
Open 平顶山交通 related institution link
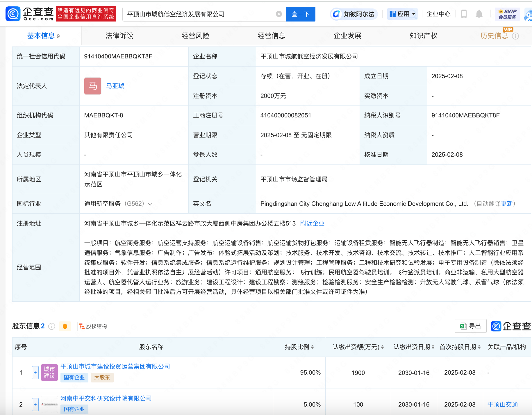pyautogui.click(x=503, y=405)
